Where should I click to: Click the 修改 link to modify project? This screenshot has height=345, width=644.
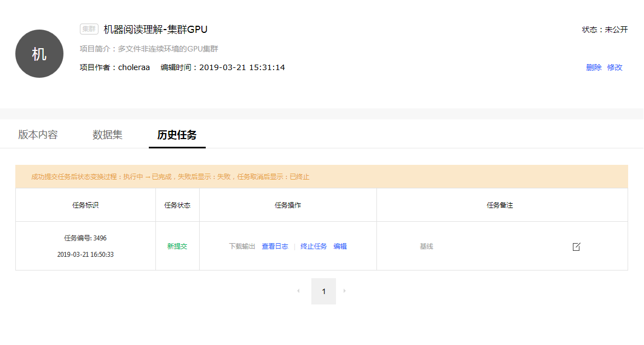click(615, 67)
